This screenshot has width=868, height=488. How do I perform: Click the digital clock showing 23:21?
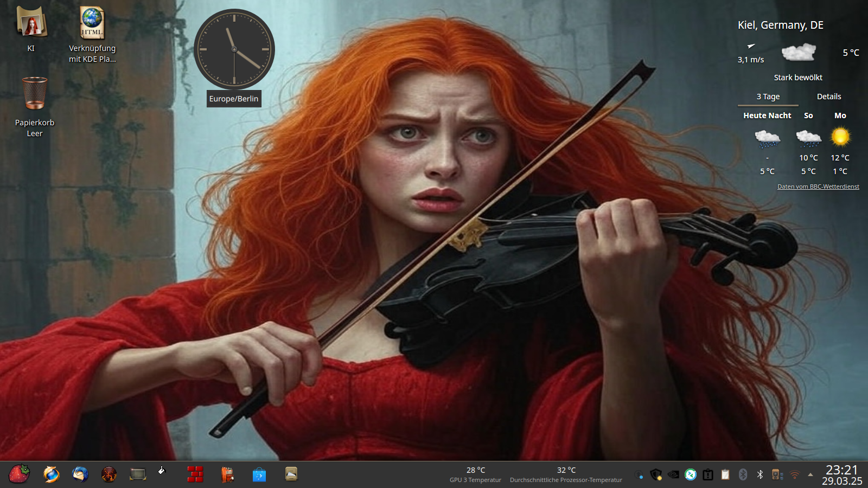tap(842, 475)
